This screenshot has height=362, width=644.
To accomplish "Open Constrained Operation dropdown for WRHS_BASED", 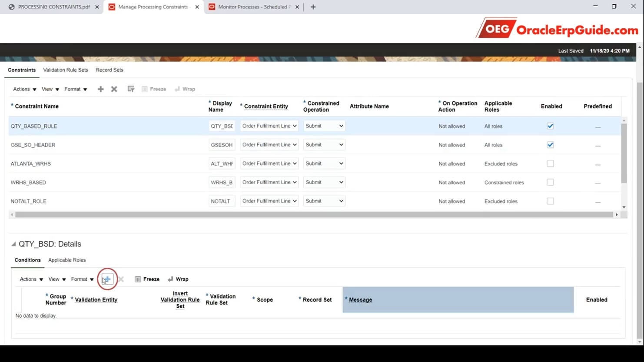I will (324, 182).
